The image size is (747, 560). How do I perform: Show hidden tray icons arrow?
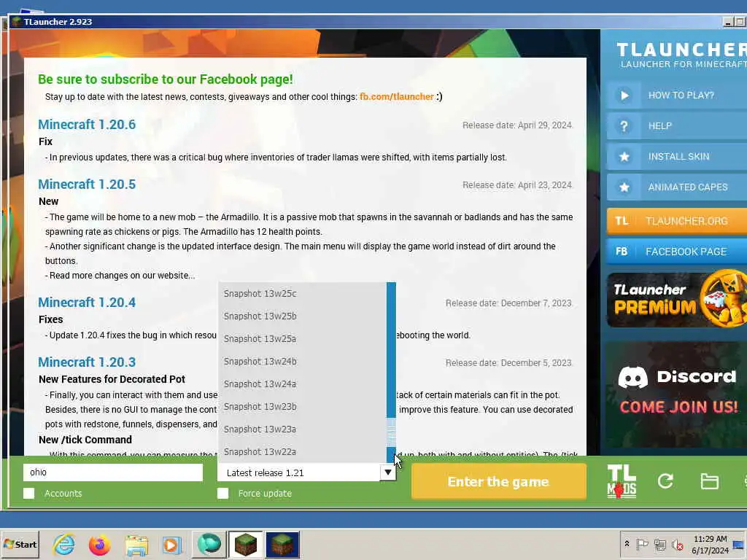627,544
